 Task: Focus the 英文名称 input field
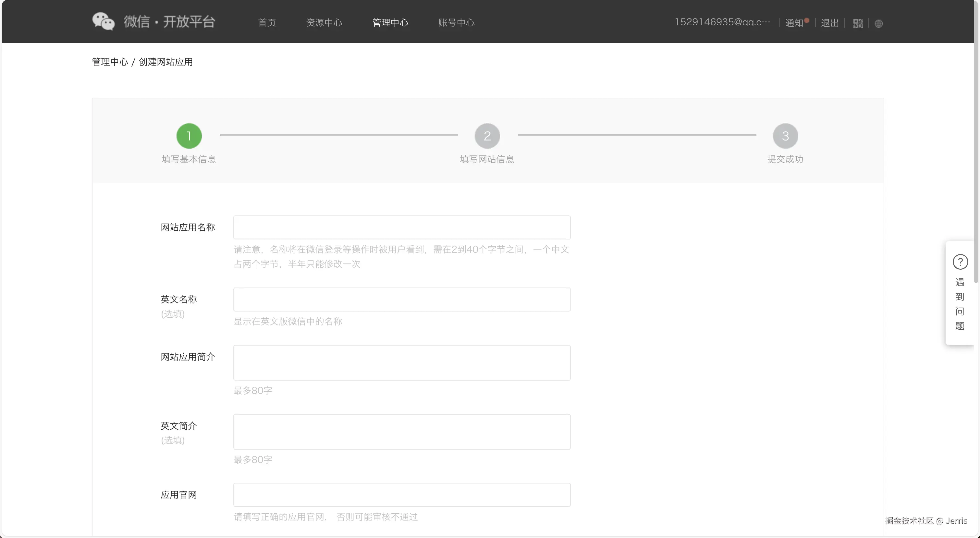point(402,300)
